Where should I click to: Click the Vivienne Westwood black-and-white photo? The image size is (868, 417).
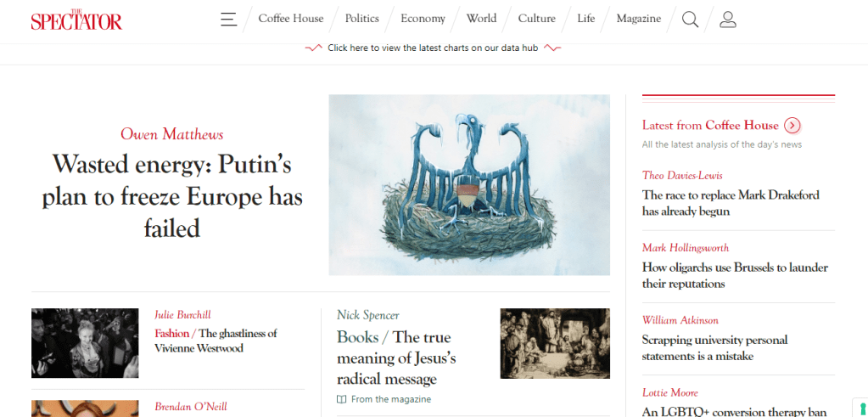click(85, 343)
